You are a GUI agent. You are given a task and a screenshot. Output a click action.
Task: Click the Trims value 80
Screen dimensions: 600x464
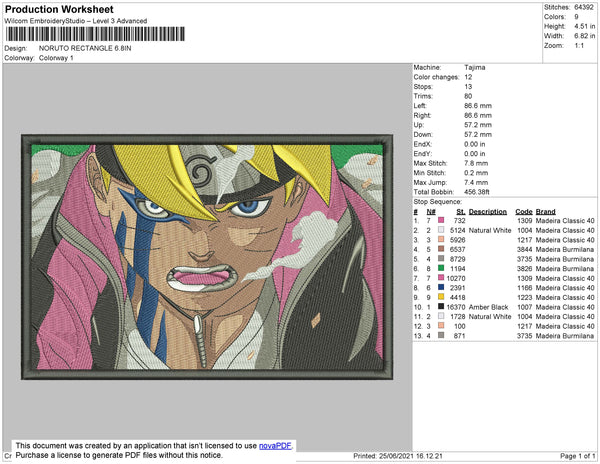tap(468, 96)
